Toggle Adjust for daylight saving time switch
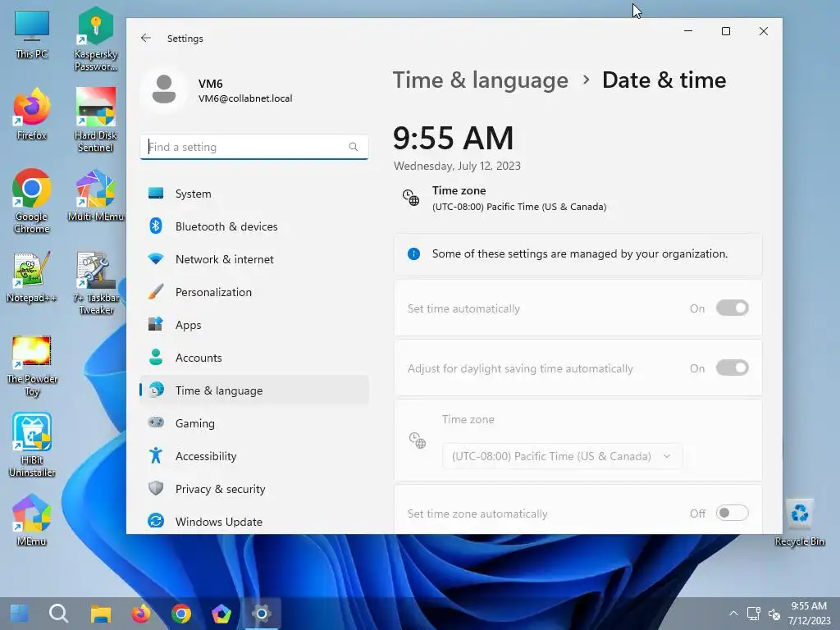This screenshot has height=630, width=840. pos(732,368)
